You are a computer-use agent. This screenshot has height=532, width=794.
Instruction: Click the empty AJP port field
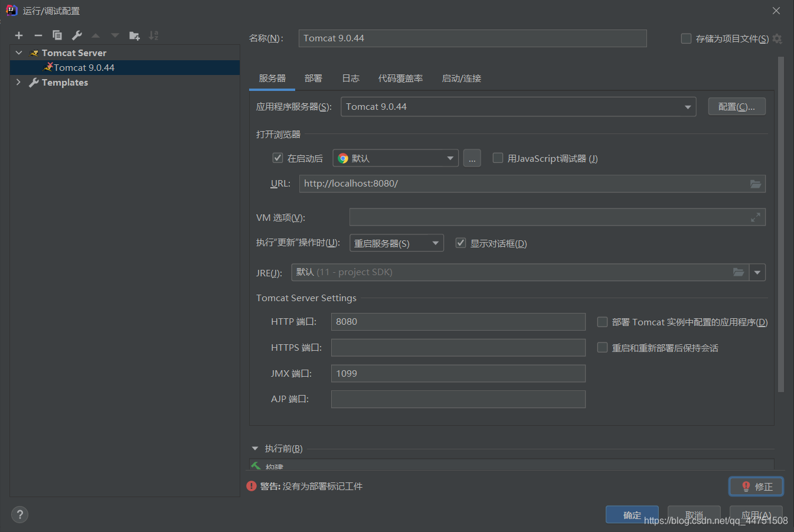tap(458, 399)
